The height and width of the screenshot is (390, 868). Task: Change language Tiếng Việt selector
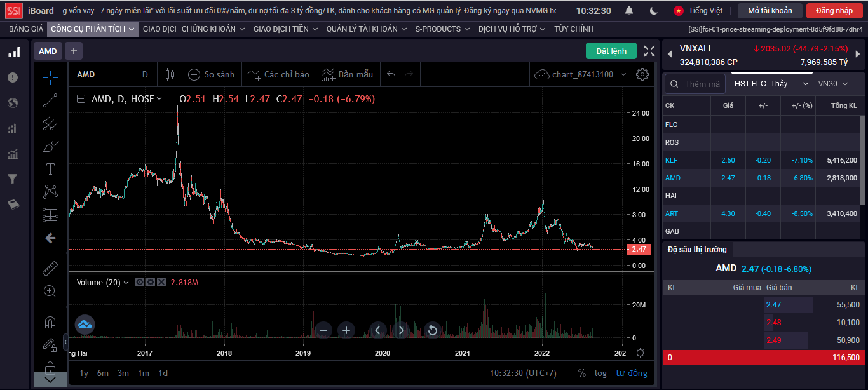(x=698, y=11)
